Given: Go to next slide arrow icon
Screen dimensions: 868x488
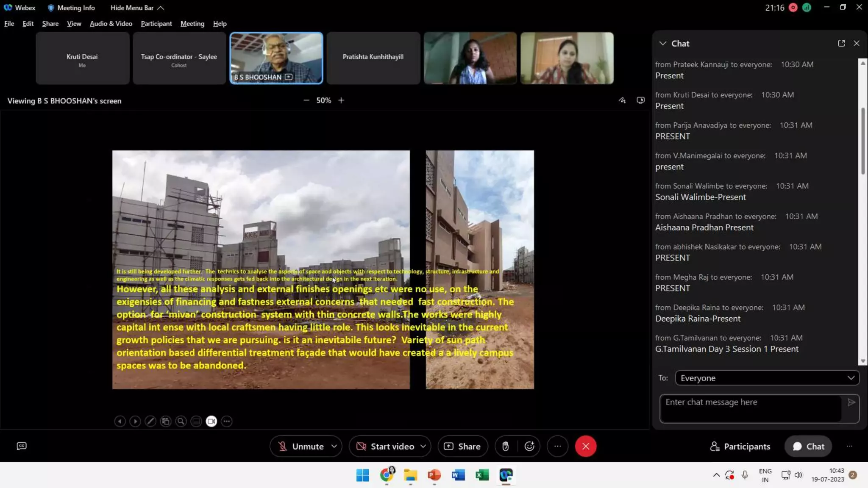Looking at the screenshot, I should point(135,421).
